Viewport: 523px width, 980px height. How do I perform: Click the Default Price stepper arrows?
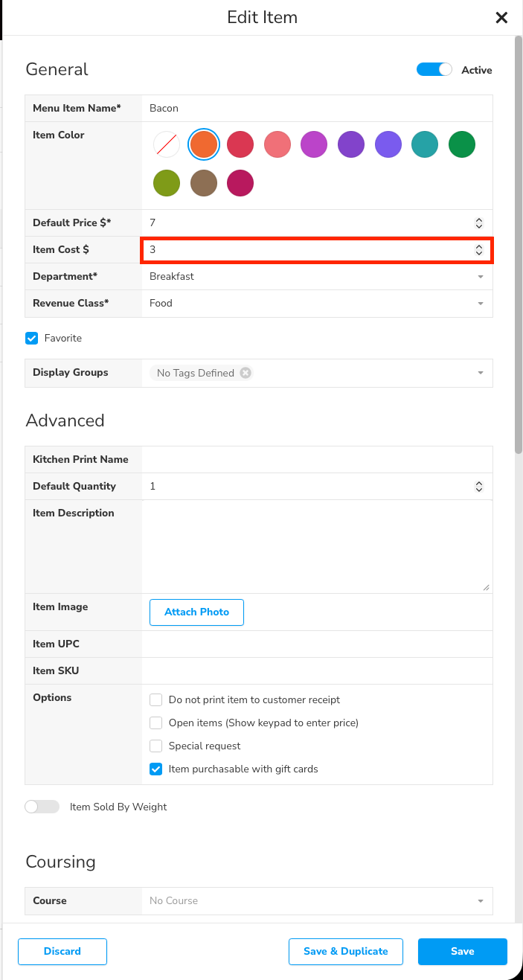479,223
